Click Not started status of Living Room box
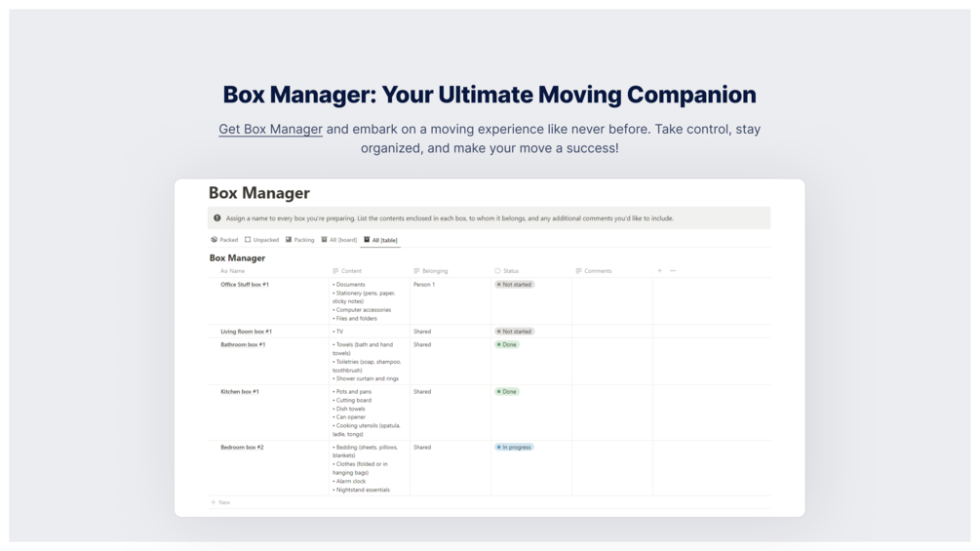The height and width of the screenshot is (551, 980). [514, 332]
